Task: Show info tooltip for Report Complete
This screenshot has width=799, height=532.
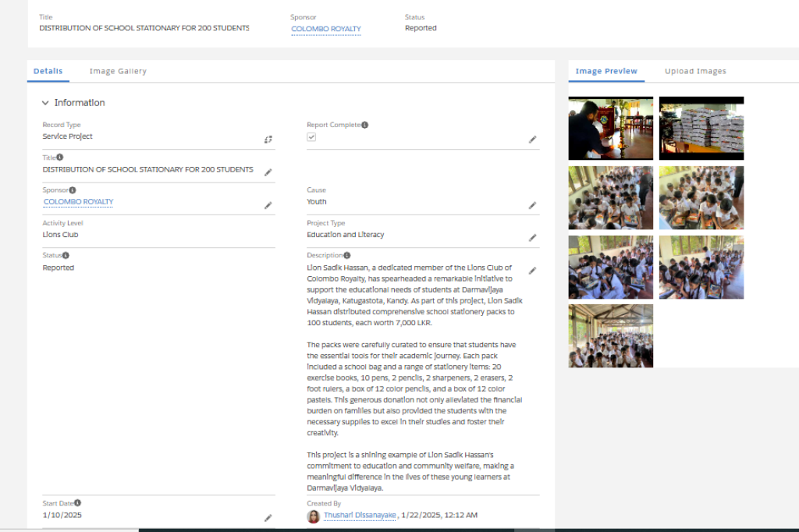Action: pyautogui.click(x=365, y=125)
